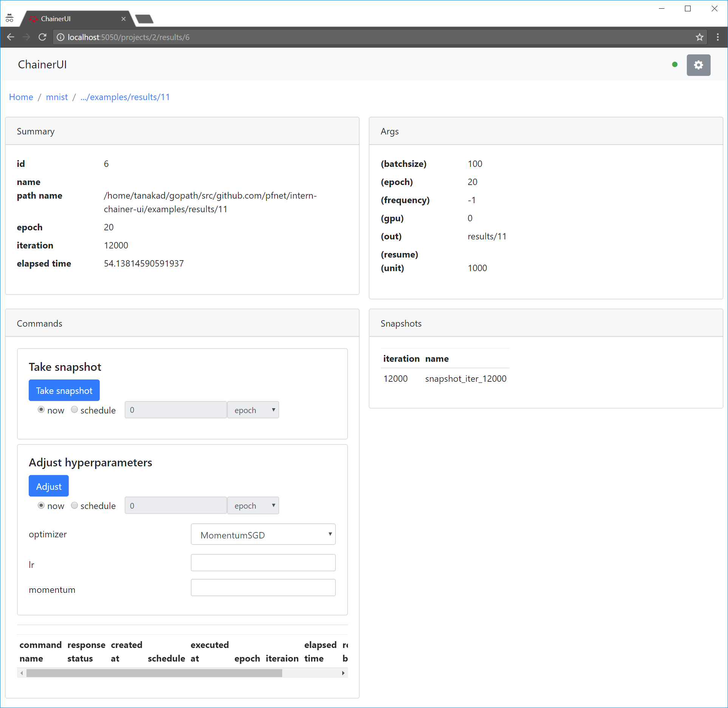The height and width of the screenshot is (708, 728).
Task: Open the browser three-dot menu
Action: coord(718,37)
